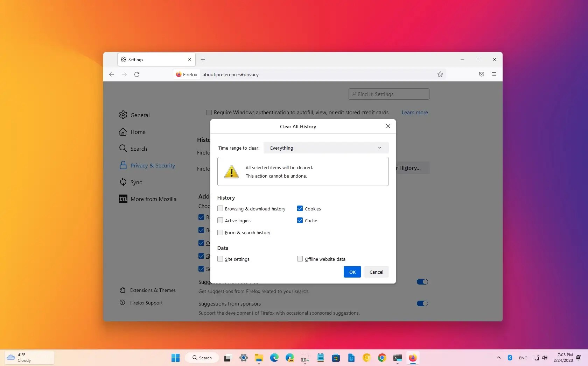Image resolution: width=588 pixels, height=366 pixels.
Task: Disable the Suggestions from sponsors toggle
Action: pos(422,303)
